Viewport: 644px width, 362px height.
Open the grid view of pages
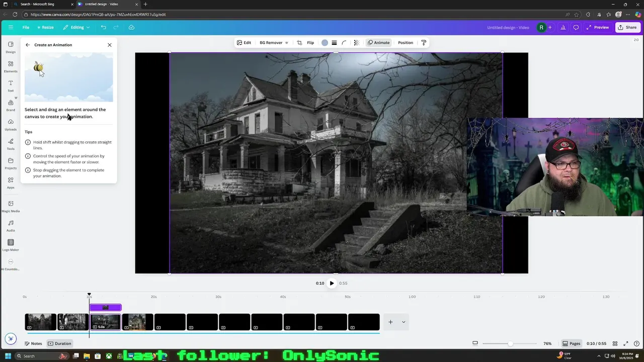coord(615,343)
